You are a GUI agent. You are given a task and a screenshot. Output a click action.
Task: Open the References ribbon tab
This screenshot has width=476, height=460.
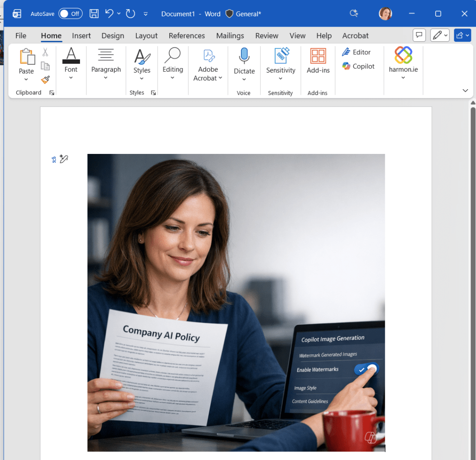pyautogui.click(x=187, y=35)
